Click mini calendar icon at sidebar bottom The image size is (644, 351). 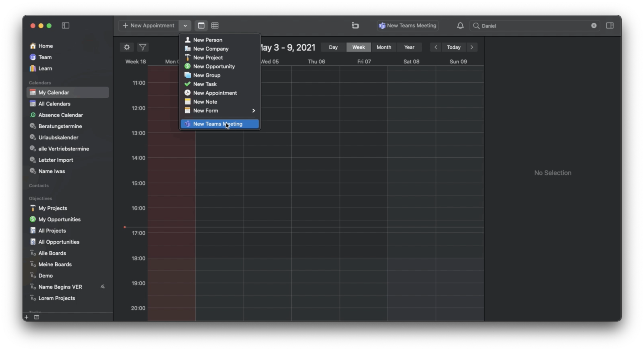(x=37, y=317)
